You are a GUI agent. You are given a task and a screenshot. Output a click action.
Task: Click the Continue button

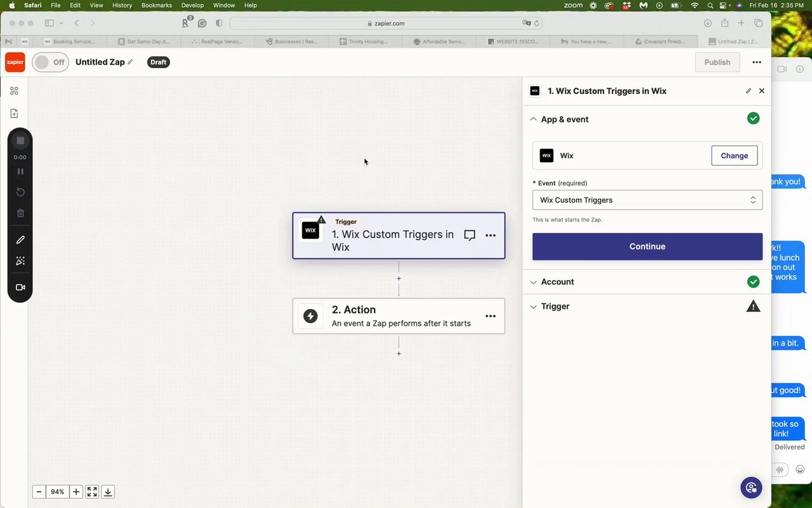(x=647, y=246)
